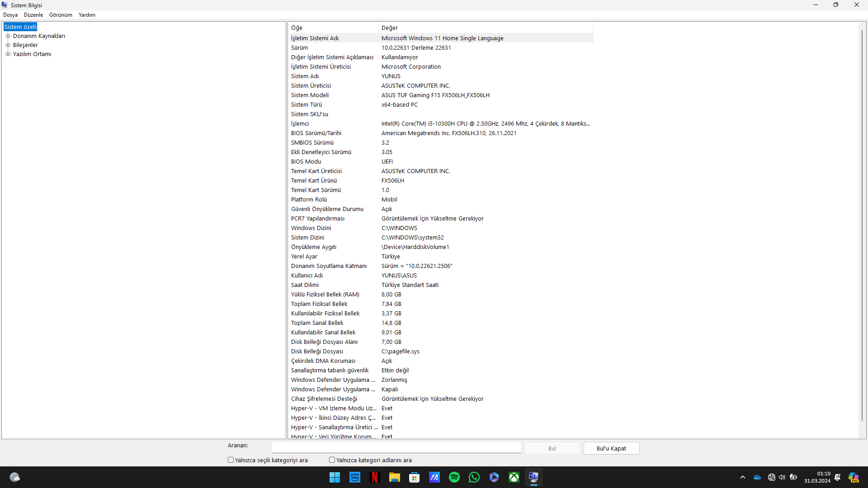Open the notification bell in the tray

[838, 477]
